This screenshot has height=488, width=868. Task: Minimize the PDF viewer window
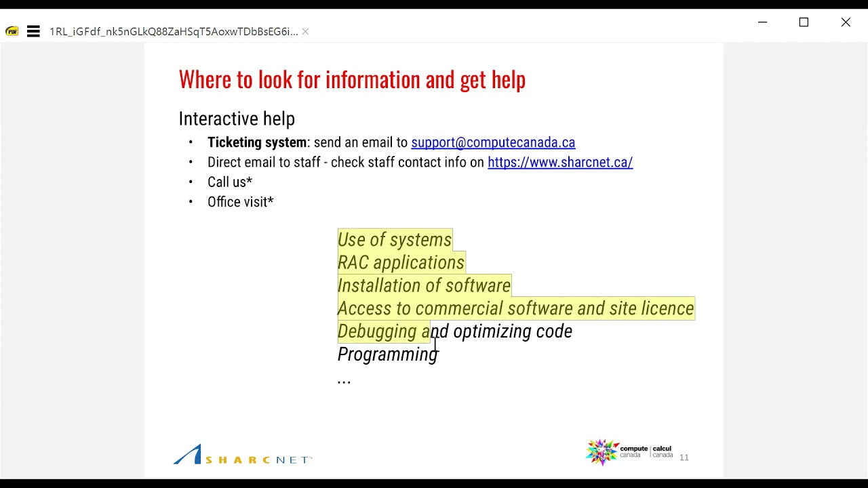point(762,22)
